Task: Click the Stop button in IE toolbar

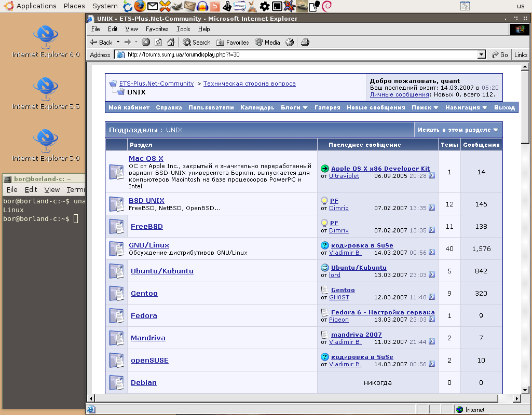Action: (x=146, y=43)
